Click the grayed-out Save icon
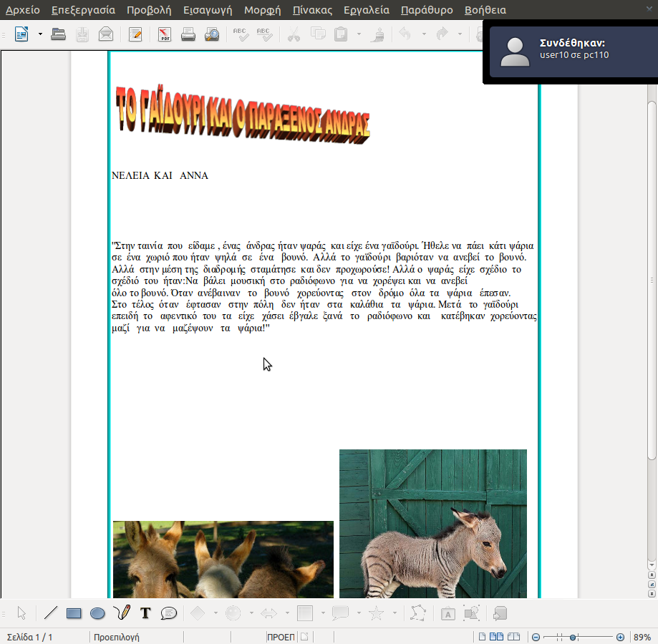The height and width of the screenshot is (644, 658). point(82,34)
